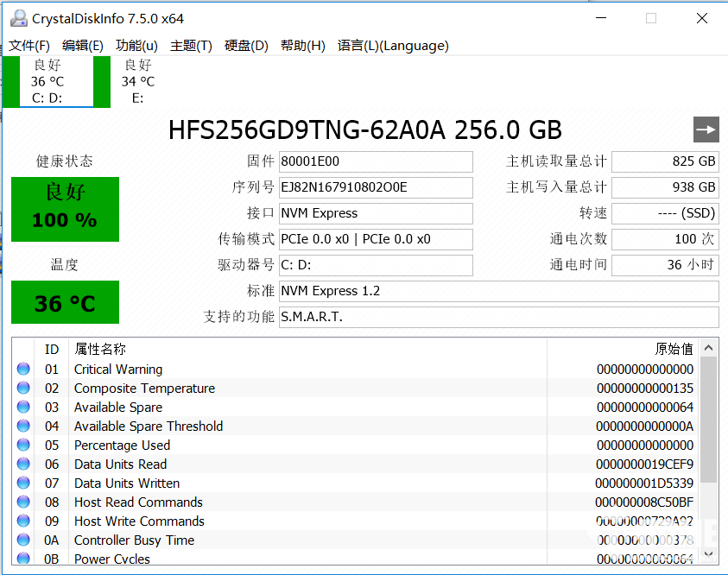This screenshot has height=575, width=728.
Task: Open the 文件(F) menu
Action: (29, 46)
